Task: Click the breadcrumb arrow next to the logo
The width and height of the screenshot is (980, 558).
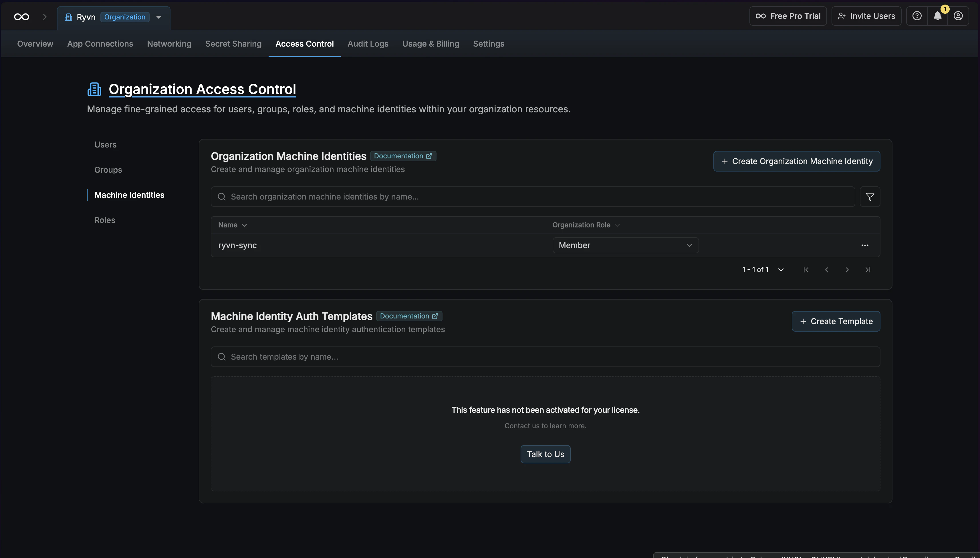Action: 44,17
